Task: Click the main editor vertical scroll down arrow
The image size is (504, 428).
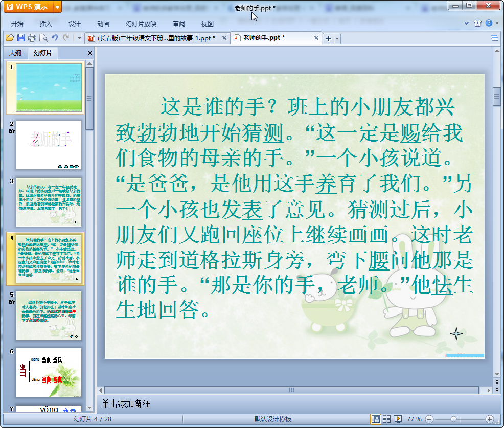Action: coord(497,374)
